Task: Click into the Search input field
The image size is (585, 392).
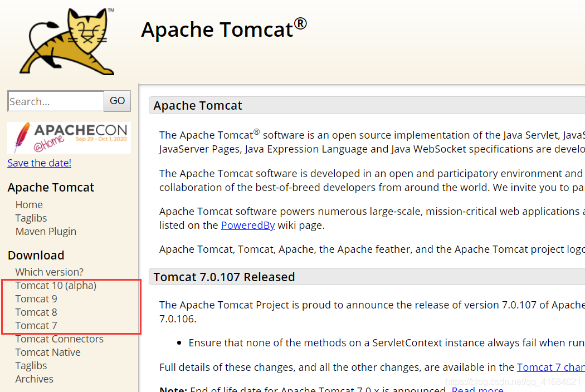Action: pos(56,101)
